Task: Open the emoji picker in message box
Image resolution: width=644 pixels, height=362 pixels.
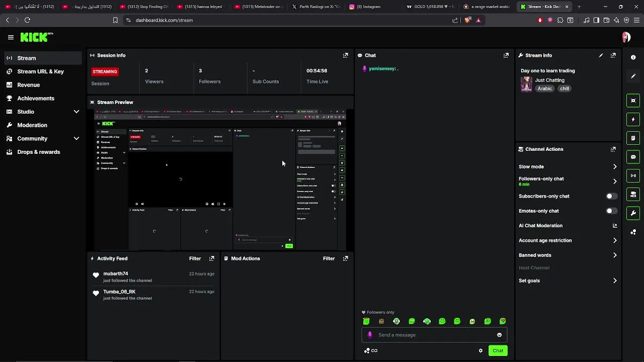Action: click(x=499, y=335)
